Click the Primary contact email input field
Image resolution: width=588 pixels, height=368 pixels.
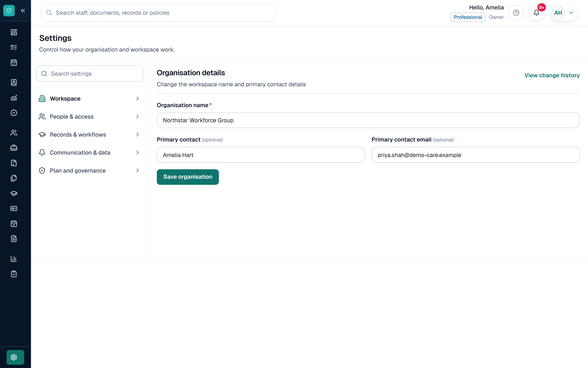click(x=476, y=155)
